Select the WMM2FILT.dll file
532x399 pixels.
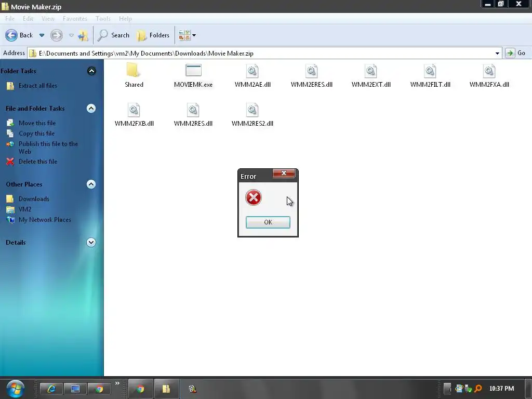pos(430,76)
